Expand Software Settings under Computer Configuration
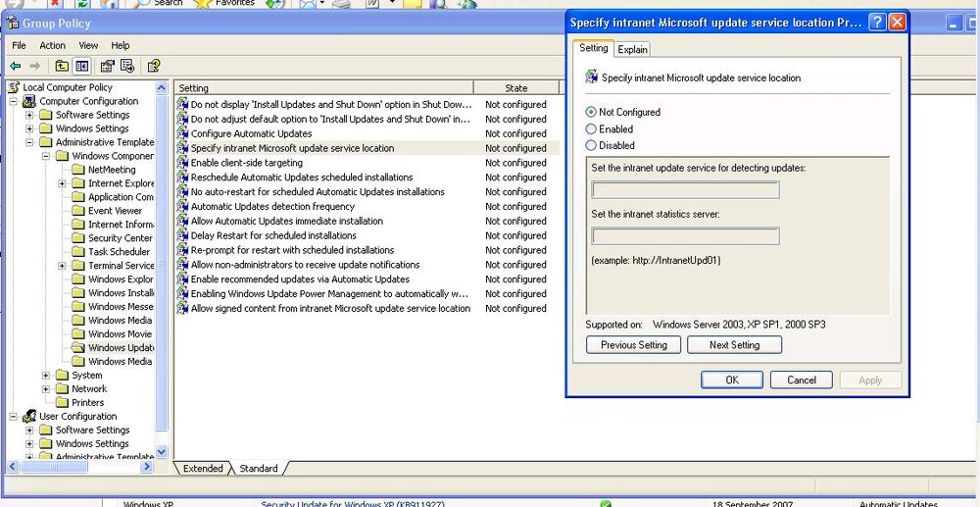This screenshot has width=980, height=507. coord(29,115)
